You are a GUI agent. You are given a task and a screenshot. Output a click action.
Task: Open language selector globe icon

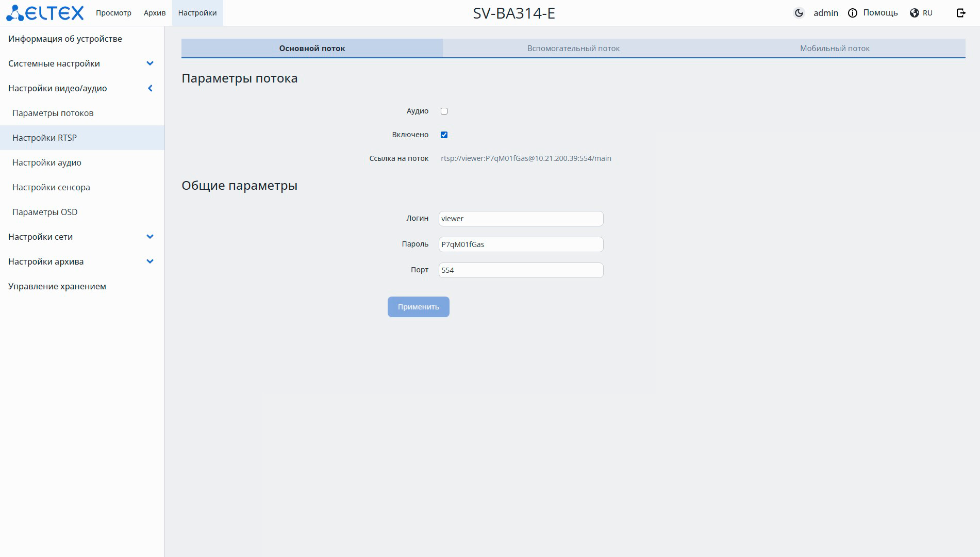point(915,13)
